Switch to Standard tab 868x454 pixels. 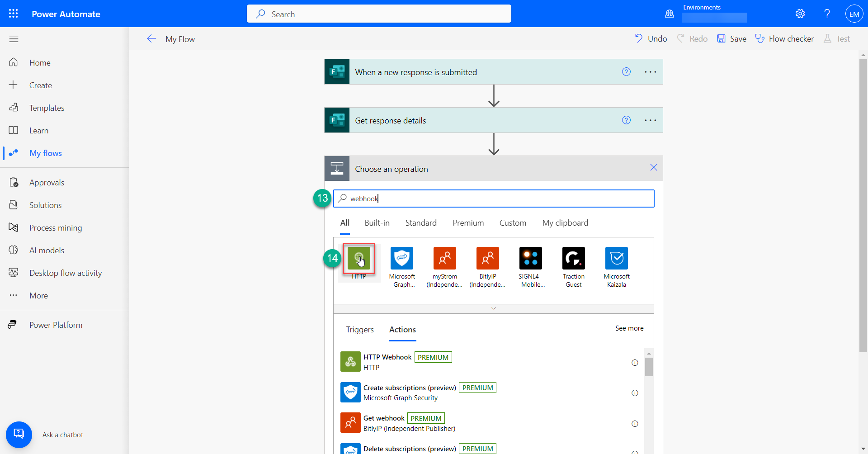pos(421,223)
